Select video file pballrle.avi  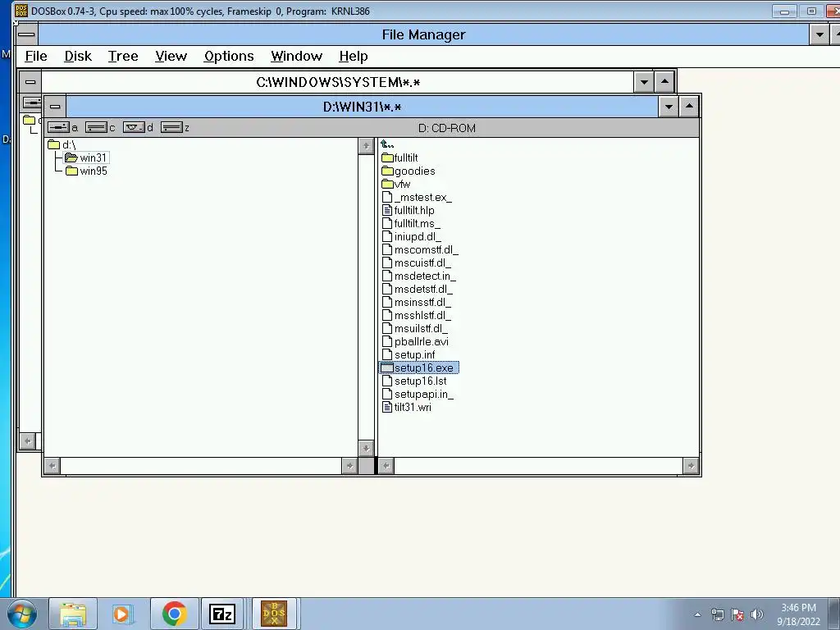point(415,341)
